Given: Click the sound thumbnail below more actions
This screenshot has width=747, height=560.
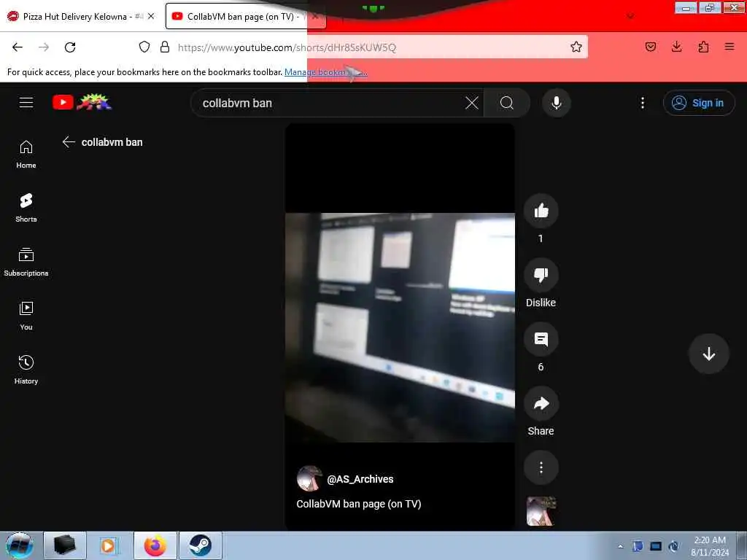Looking at the screenshot, I should 541,511.
